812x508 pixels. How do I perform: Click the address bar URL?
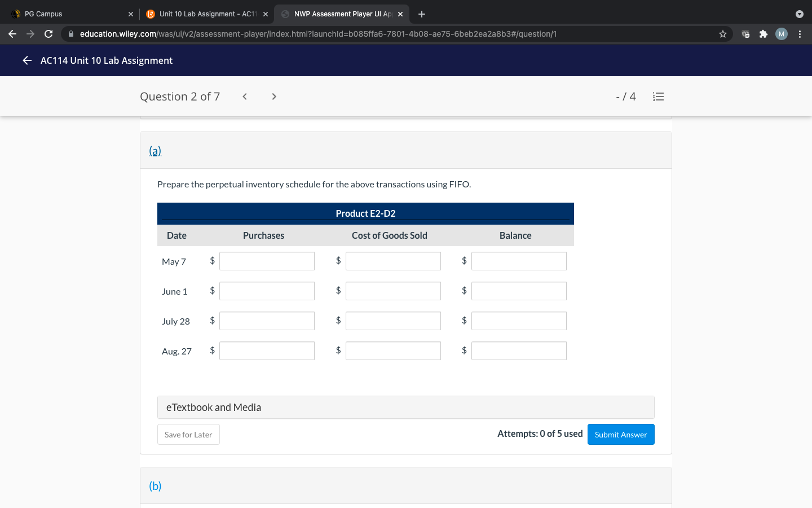[x=318, y=34]
